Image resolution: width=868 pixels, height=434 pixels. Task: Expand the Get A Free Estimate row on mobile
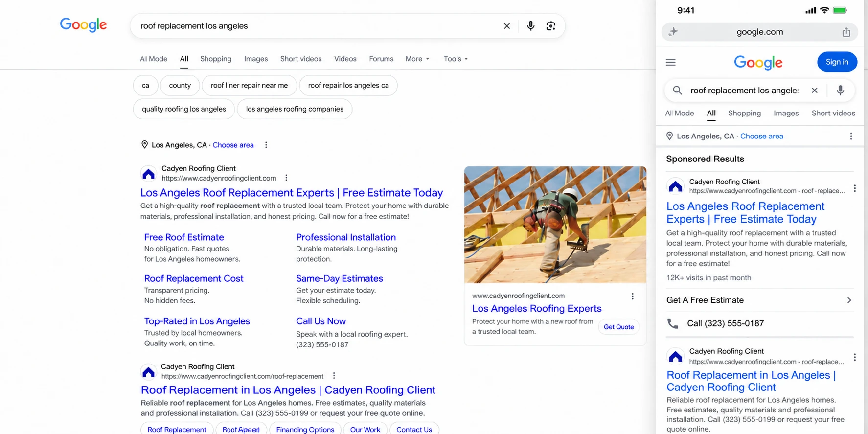click(759, 300)
